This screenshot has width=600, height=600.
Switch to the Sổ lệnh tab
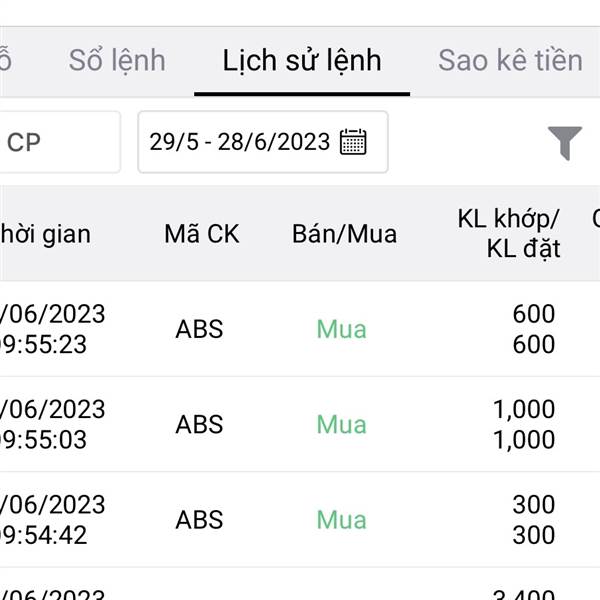coord(117,60)
